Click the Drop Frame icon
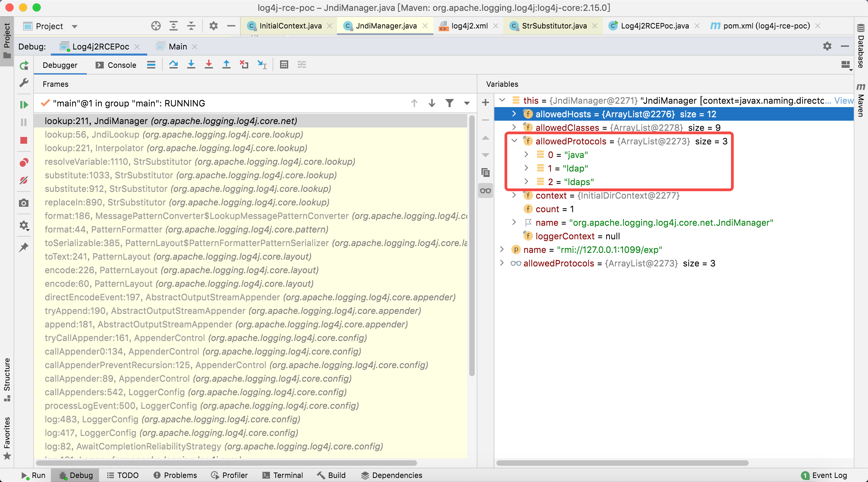 tap(244, 65)
